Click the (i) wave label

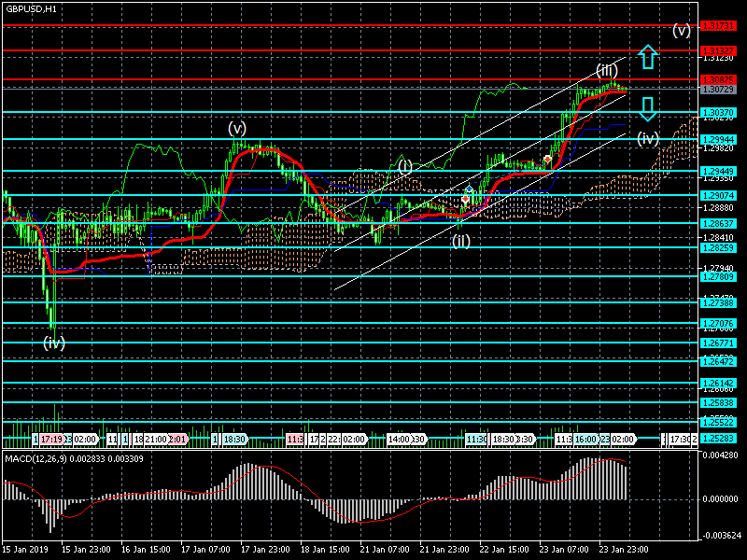404,166
